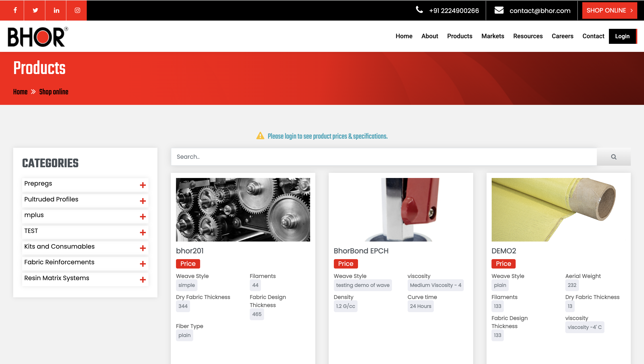Select the Pultruded Profiles category label

51,199
